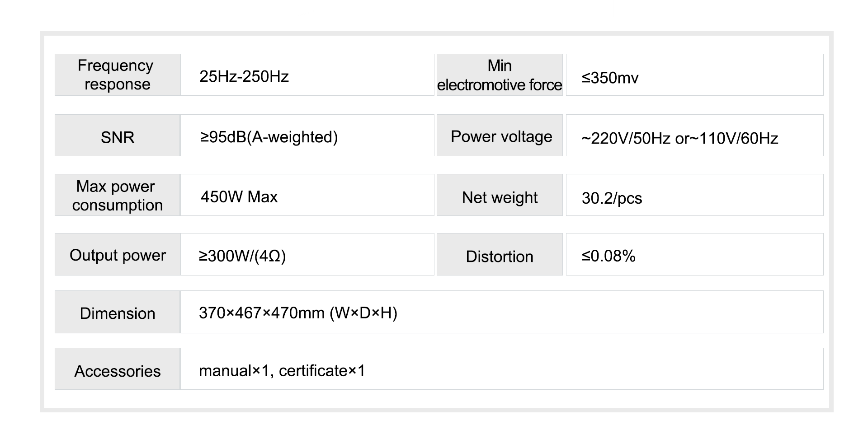
Task: Click the 25Hz-250Hz value
Action: tap(244, 76)
